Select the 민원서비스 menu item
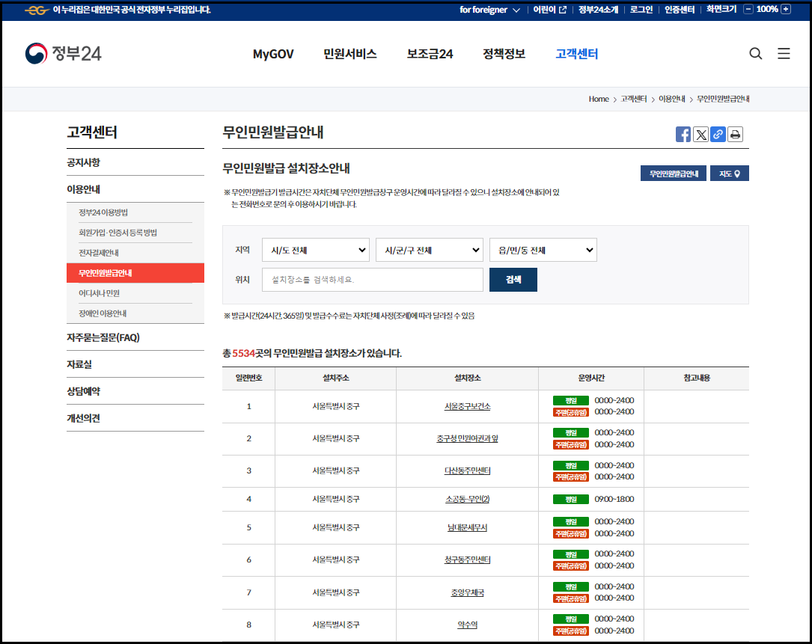 point(349,53)
